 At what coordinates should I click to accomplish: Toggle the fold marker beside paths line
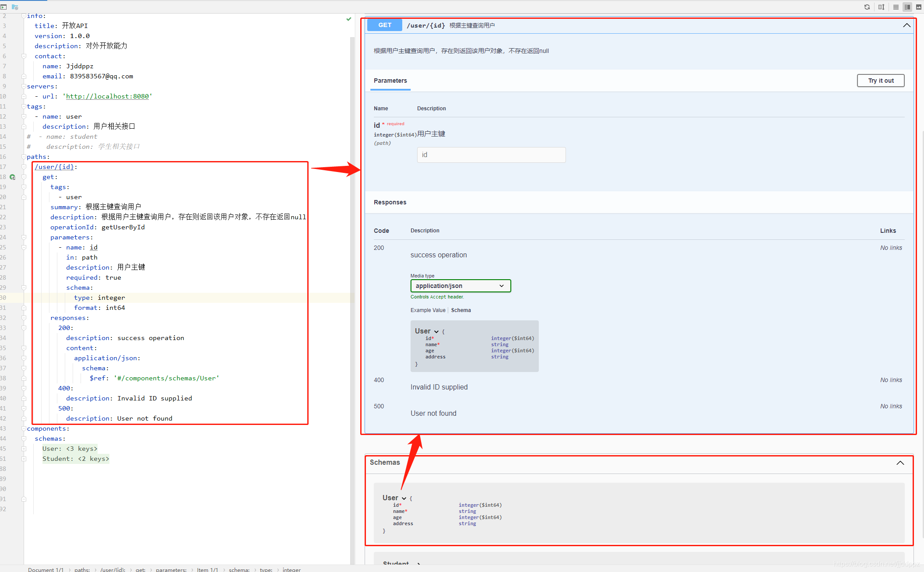coord(24,157)
